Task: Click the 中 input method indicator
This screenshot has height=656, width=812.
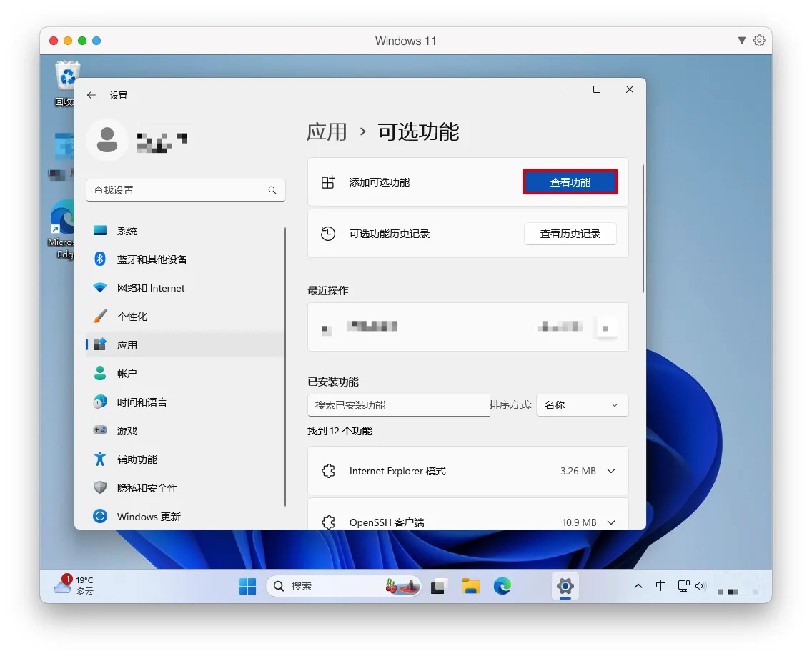Action: click(660, 585)
